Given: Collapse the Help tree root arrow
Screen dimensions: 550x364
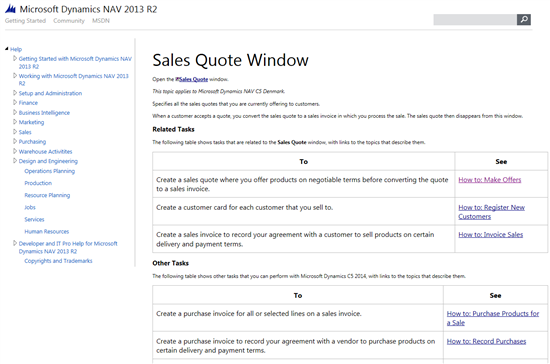Looking at the screenshot, I should (7, 49).
